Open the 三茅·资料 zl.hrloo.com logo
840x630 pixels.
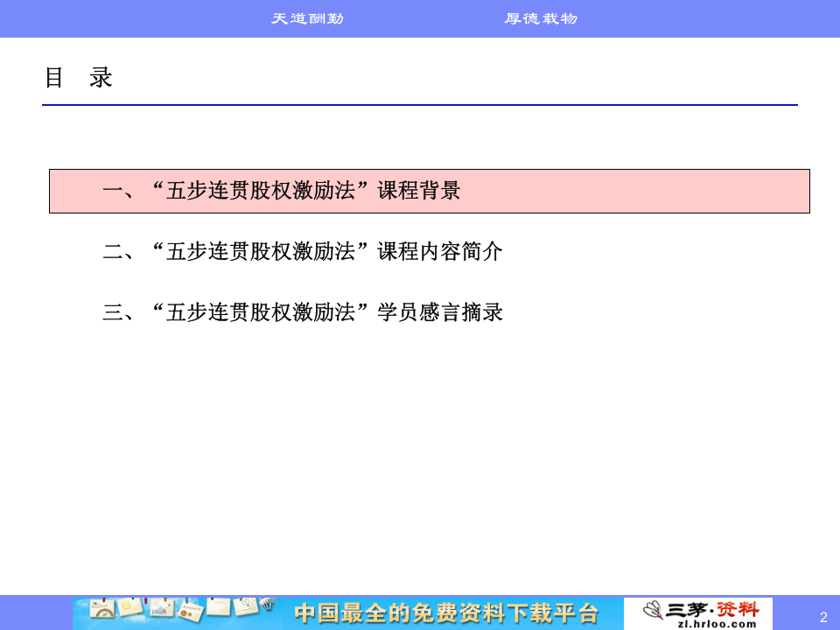(698, 613)
